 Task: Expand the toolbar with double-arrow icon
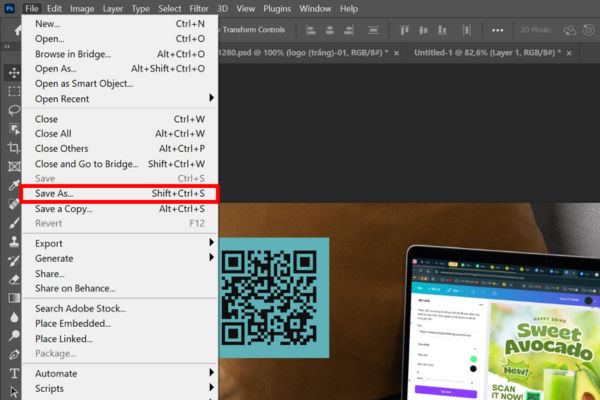7,46
